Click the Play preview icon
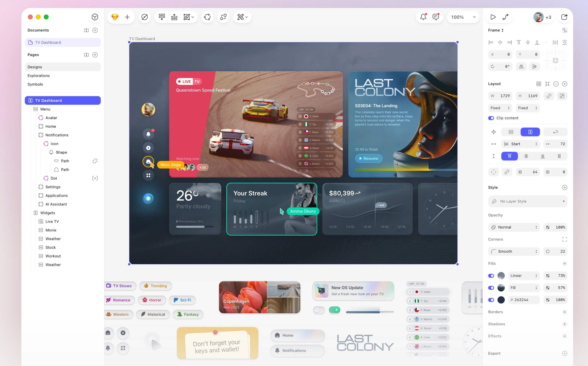 pyautogui.click(x=493, y=17)
